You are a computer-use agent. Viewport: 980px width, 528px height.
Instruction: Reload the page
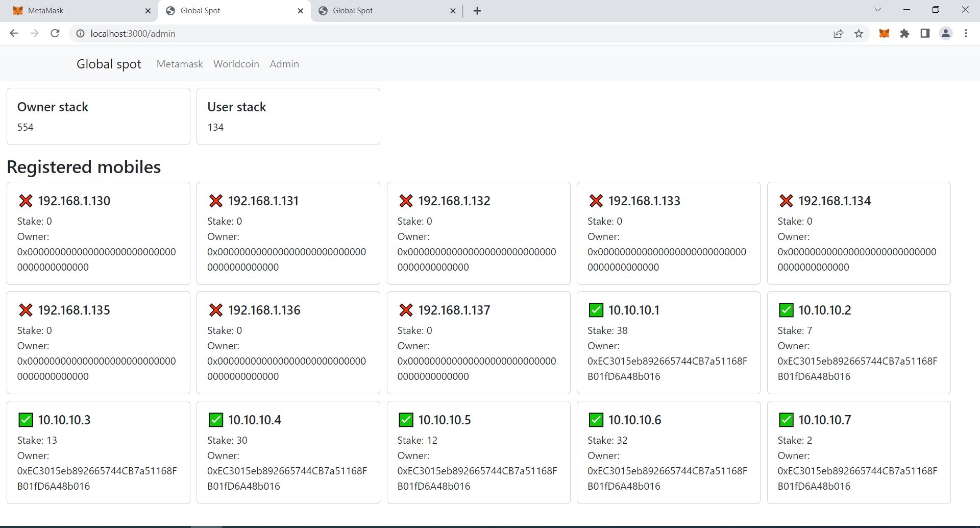pos(55,33)
